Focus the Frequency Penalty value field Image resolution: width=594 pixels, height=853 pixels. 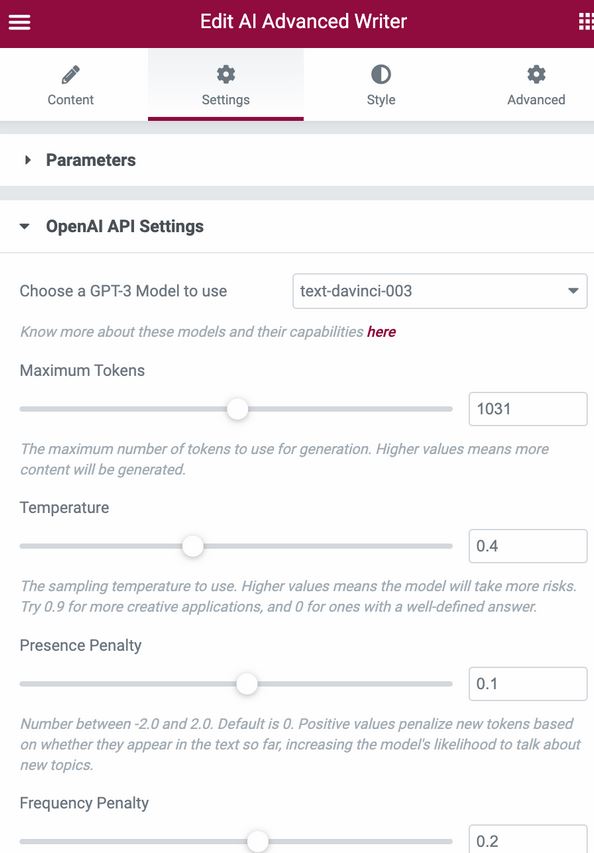528,839
